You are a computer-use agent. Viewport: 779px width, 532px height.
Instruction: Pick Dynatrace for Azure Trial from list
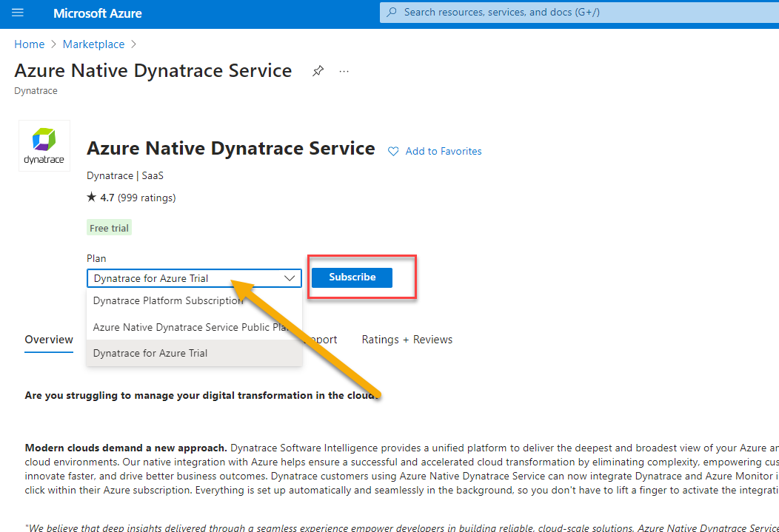tap(150, 354)
